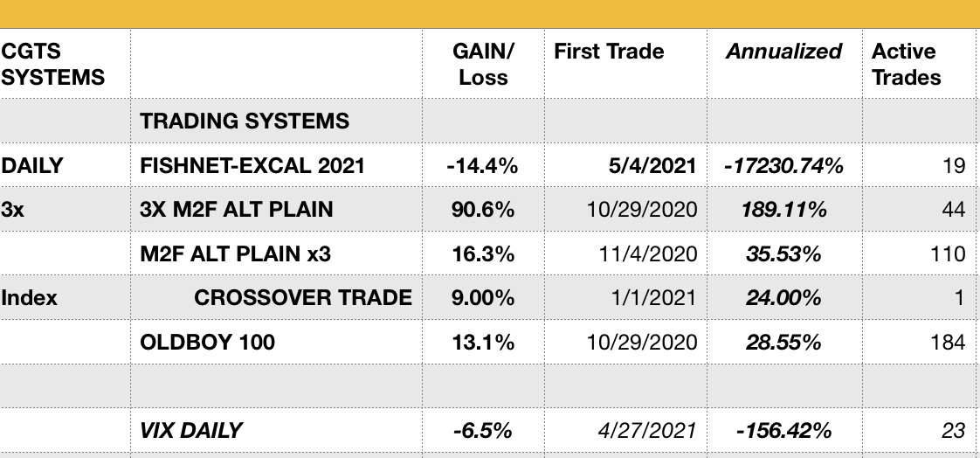Select the DAILY row label cell

pos(32,166)
